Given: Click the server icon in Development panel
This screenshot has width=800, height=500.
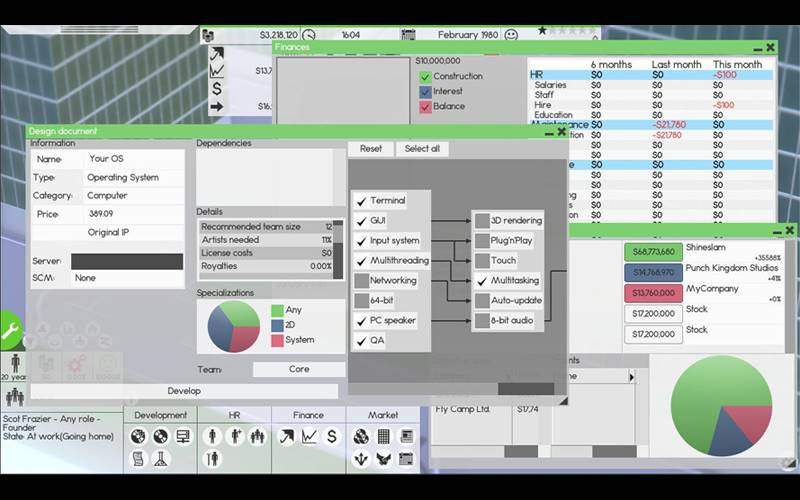Looking at the screenshot, I should pyautogui.click(x=183, y=436).
